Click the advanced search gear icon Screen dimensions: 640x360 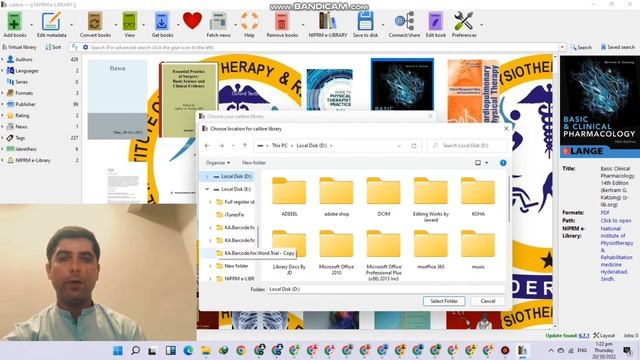(85, 47)
